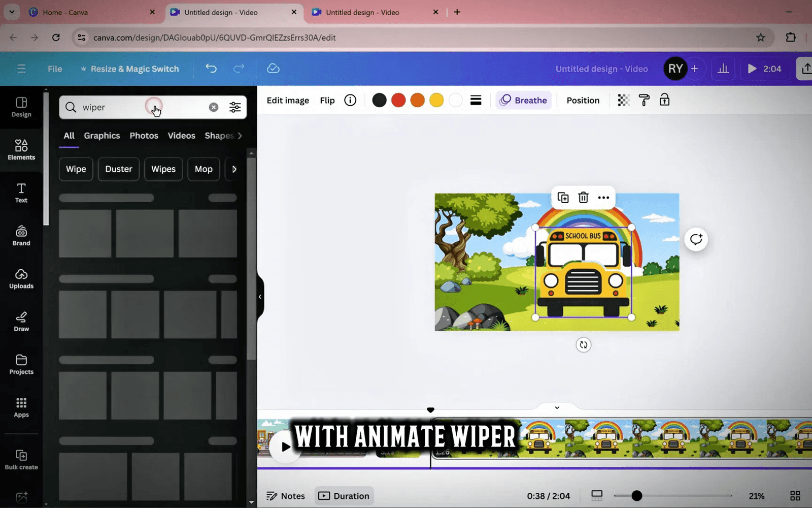812x508 pixels.
Task: Open the Position panel
Action: 583,100
